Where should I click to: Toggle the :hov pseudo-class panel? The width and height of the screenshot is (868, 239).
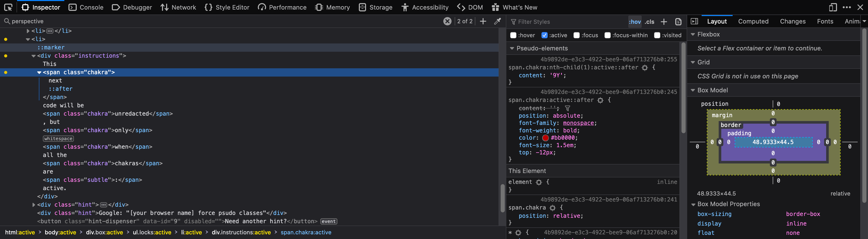click(x=635, y=22)
